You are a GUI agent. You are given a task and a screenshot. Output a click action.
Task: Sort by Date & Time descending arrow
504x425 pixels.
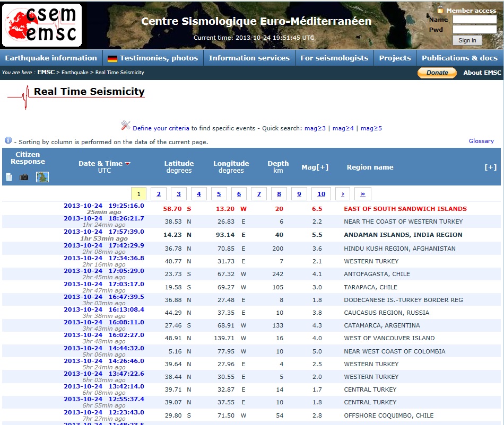click(x=128, y=164)
